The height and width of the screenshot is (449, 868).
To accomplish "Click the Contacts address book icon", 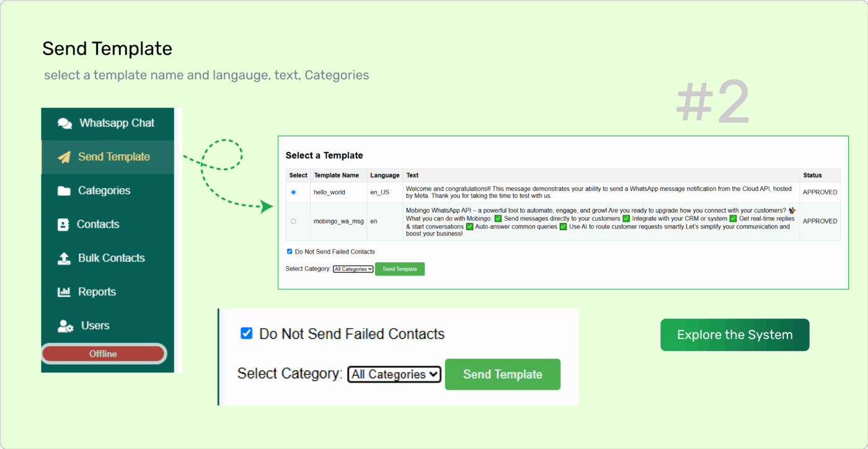I will [x=63, y=225].
